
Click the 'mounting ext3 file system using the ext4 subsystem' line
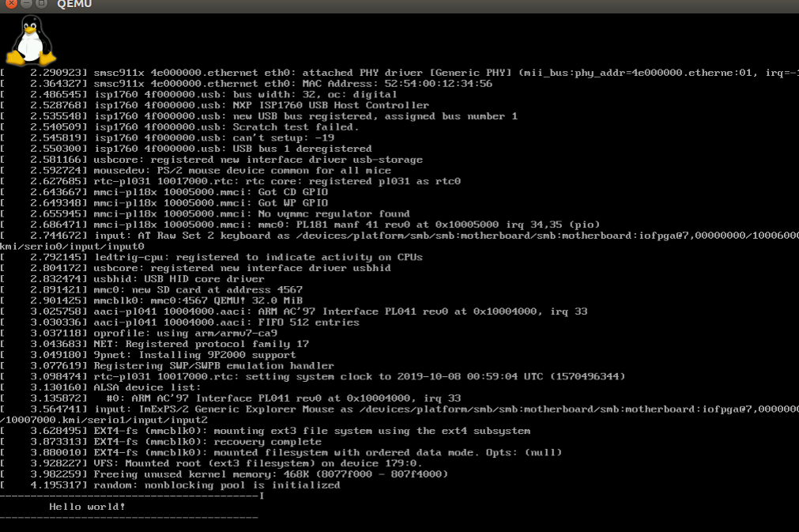266,431
